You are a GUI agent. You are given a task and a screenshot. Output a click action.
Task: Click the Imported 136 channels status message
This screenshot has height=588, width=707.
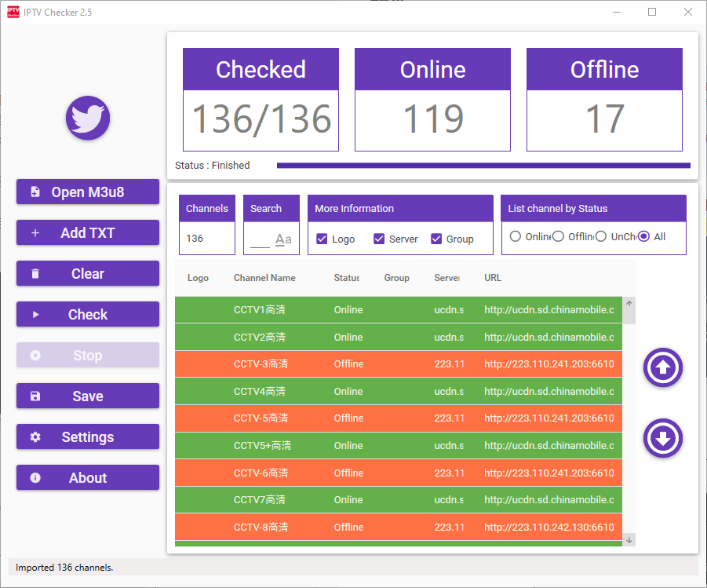point(64,568)
